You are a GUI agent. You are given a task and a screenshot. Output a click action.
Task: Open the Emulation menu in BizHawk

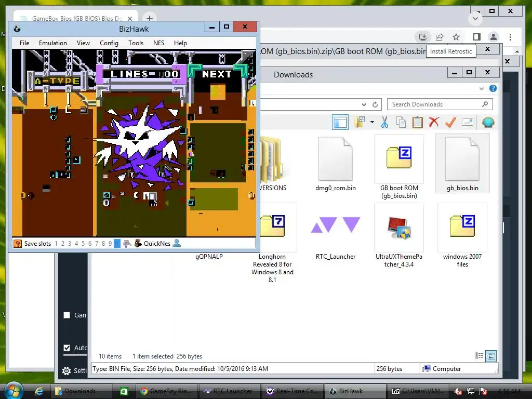coord(52,43)
